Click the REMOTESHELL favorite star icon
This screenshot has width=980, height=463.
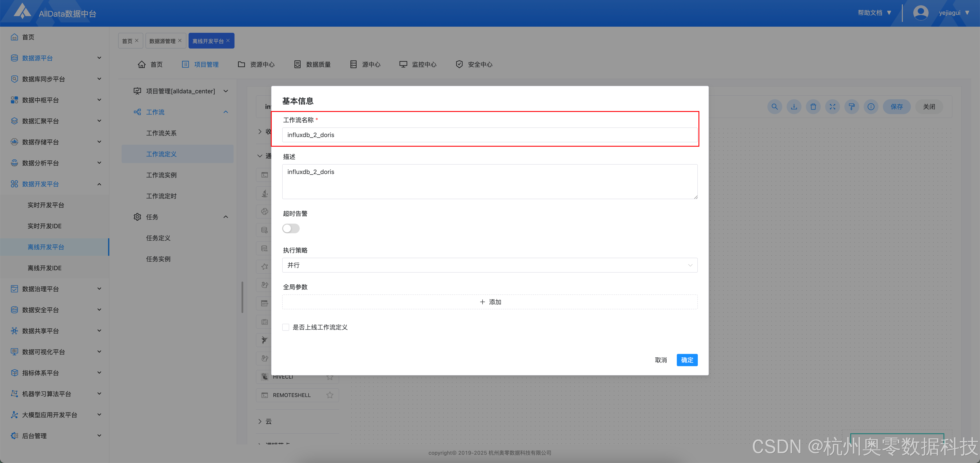330,395
